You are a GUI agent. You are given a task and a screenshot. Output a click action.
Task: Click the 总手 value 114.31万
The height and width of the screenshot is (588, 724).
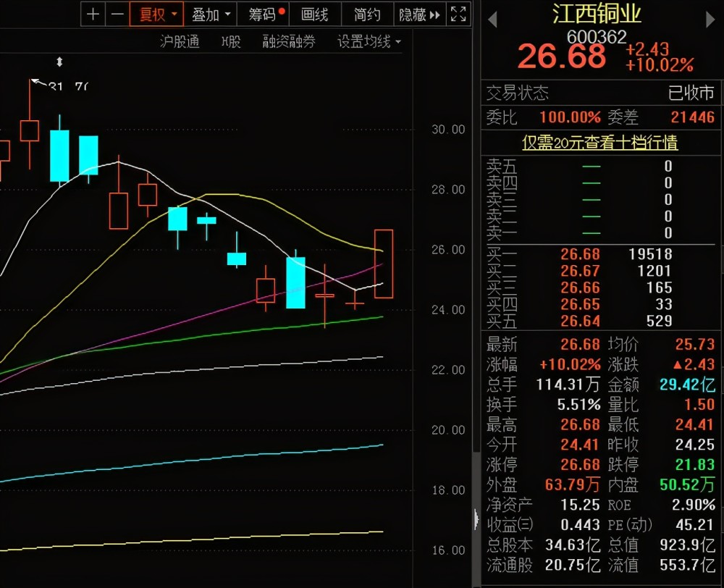click(568, 385)
